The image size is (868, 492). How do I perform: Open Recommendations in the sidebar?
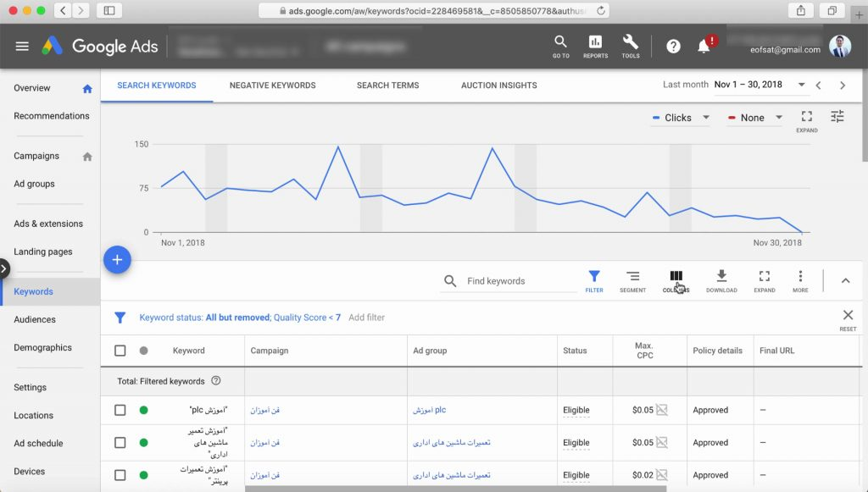(x=52, y=115)
